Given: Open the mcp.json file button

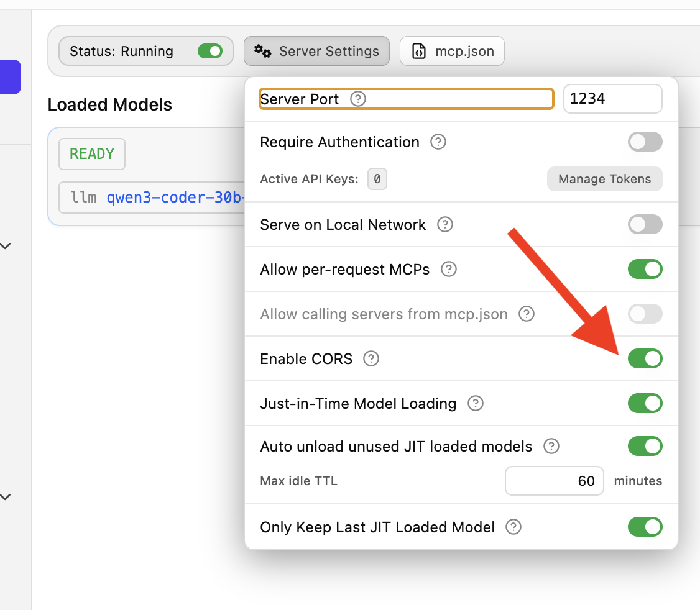Looking at the screenshot, I should 453,51.
